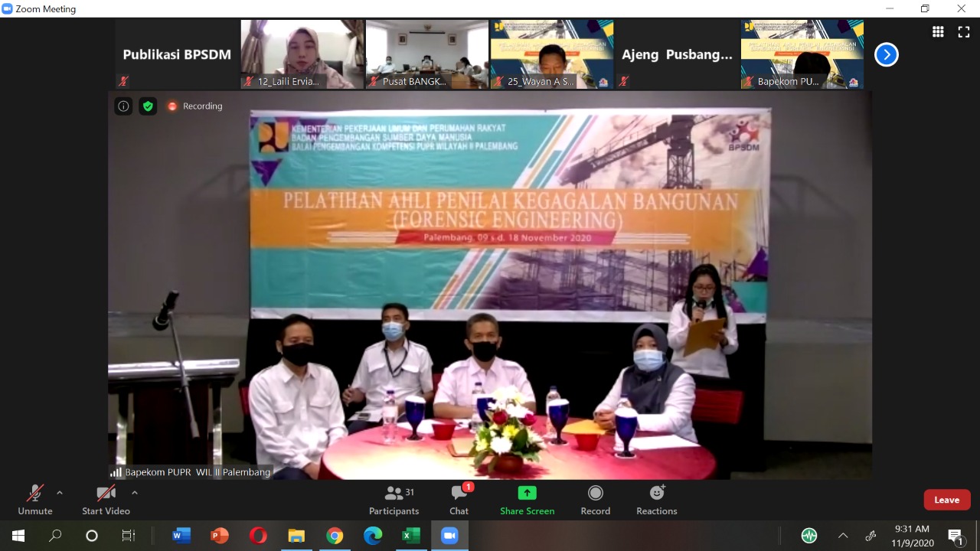
Task: Expand video options arrow next to Start Video
Action: click(x=135, y=493)
